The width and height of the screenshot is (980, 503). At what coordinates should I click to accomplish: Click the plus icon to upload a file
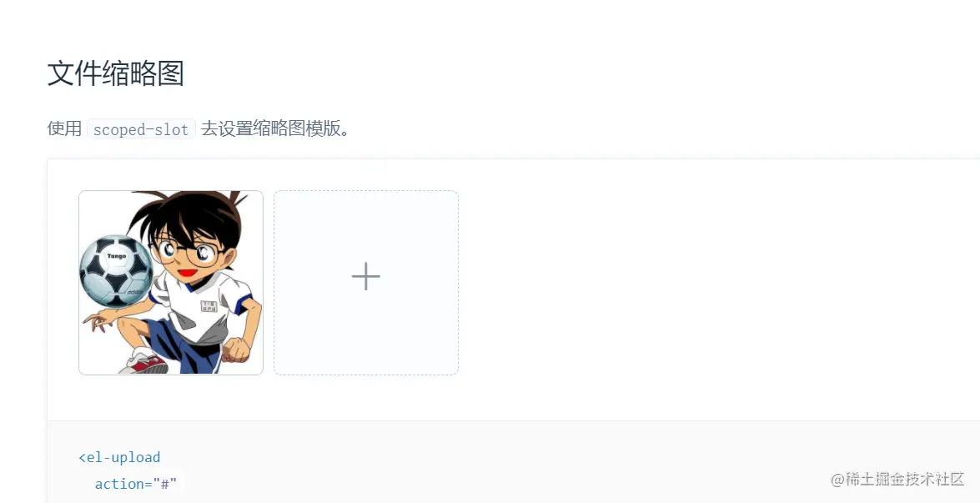365,277
